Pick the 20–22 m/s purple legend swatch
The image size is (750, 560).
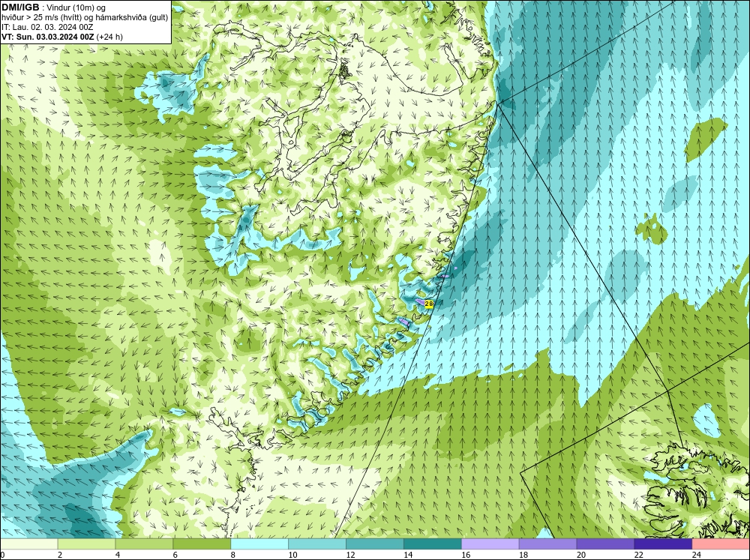coord(605,544)
